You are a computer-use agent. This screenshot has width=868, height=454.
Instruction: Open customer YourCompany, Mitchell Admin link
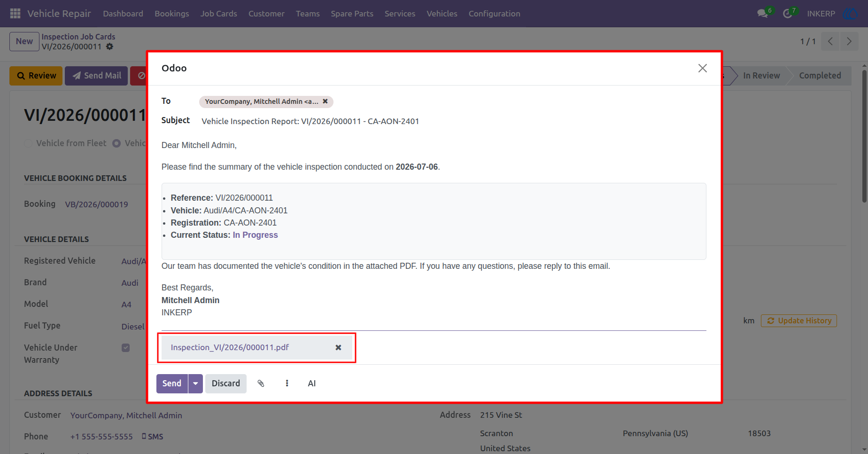[126, 415]
